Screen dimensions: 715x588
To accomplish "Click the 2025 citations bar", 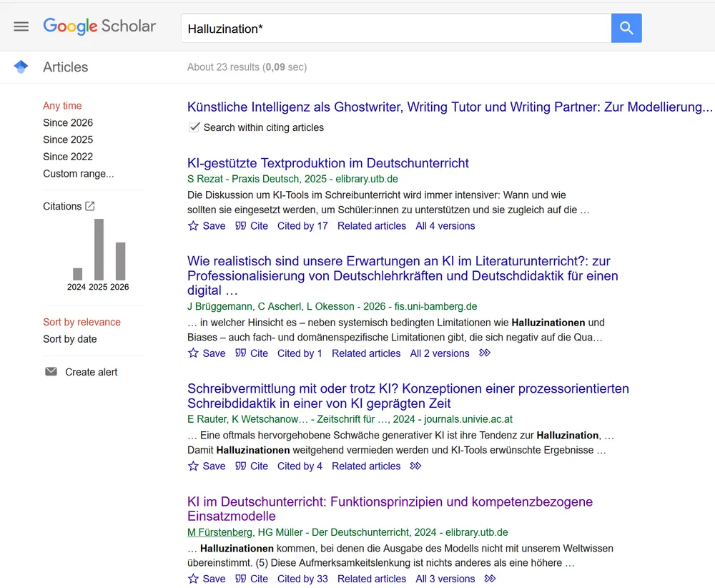I will (99, 250).
